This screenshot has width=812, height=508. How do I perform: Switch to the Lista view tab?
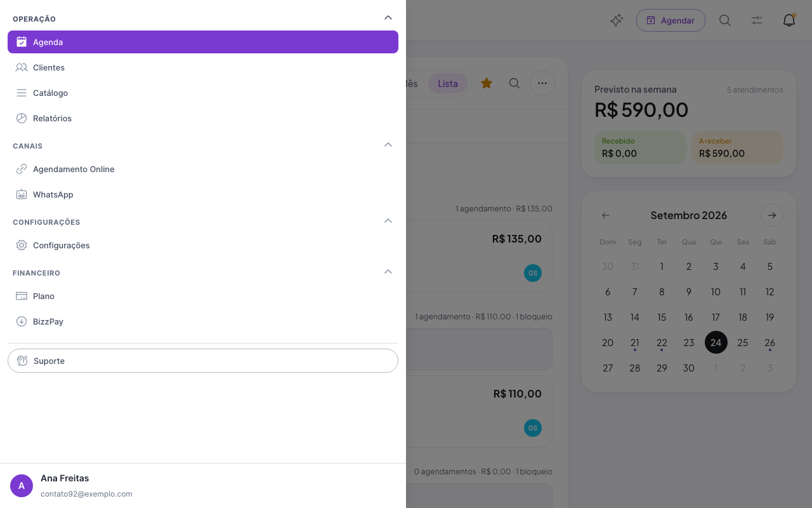click(448, 83)
